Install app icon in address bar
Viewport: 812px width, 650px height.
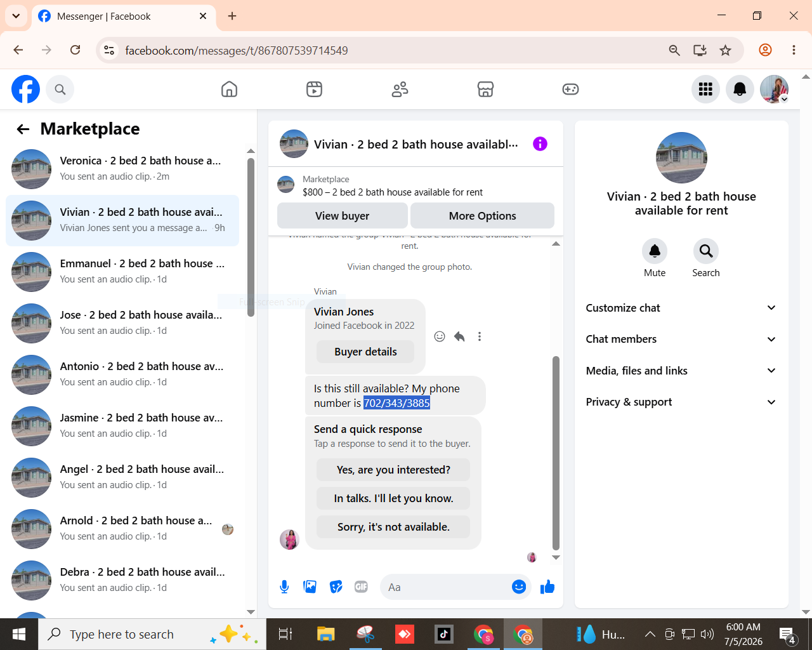[x=700, y=50]
